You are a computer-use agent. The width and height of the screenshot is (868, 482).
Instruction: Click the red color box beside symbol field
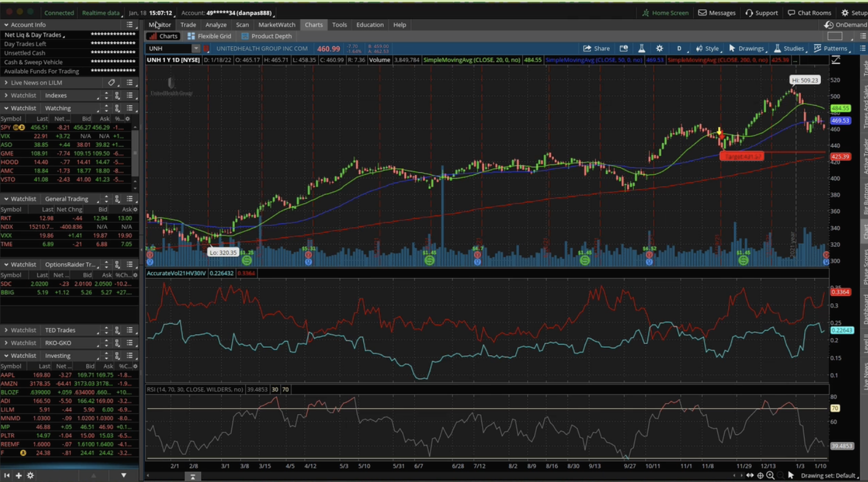click(206, 49)
